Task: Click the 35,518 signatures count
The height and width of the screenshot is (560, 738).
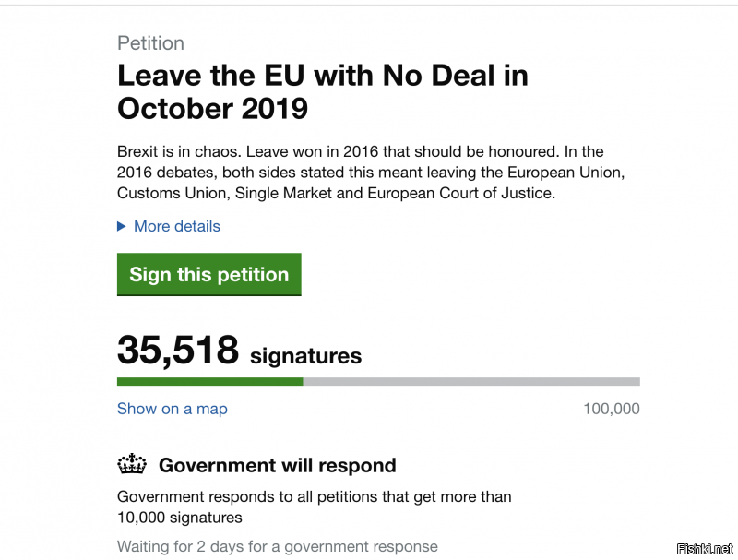Action: point(178,350)
